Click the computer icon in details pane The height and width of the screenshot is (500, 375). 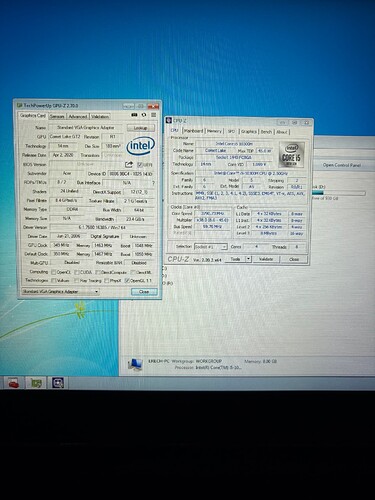tap(135, 364)
